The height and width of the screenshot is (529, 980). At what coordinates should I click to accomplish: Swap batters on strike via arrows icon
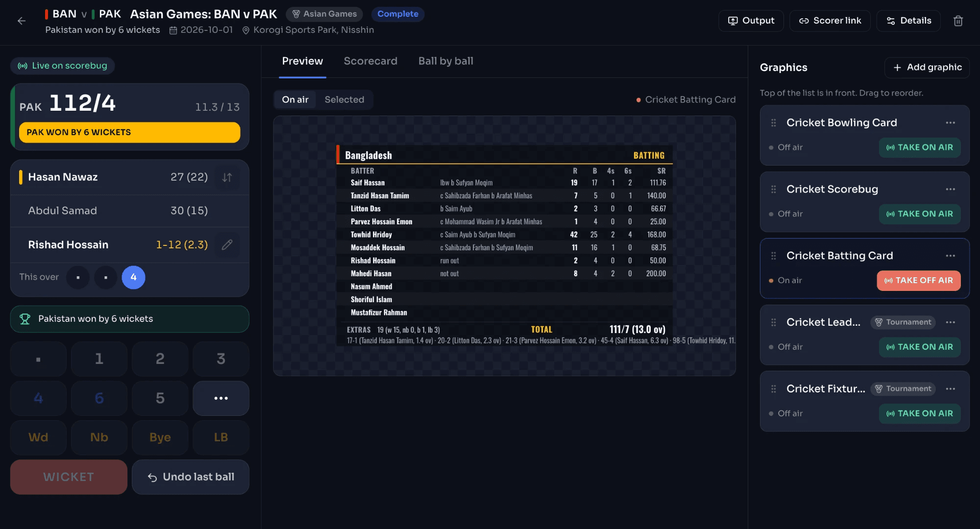coord(227,177)
